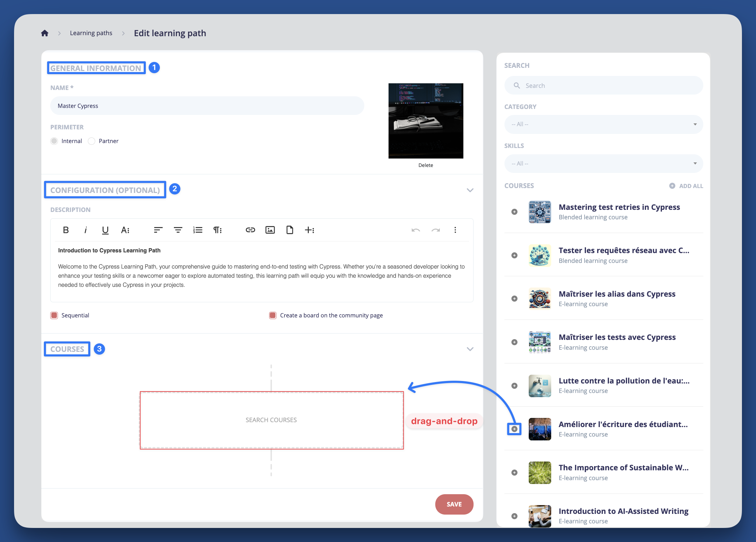
Task: Add Tester les requêtes réseau course
Action: pos(514,255)
